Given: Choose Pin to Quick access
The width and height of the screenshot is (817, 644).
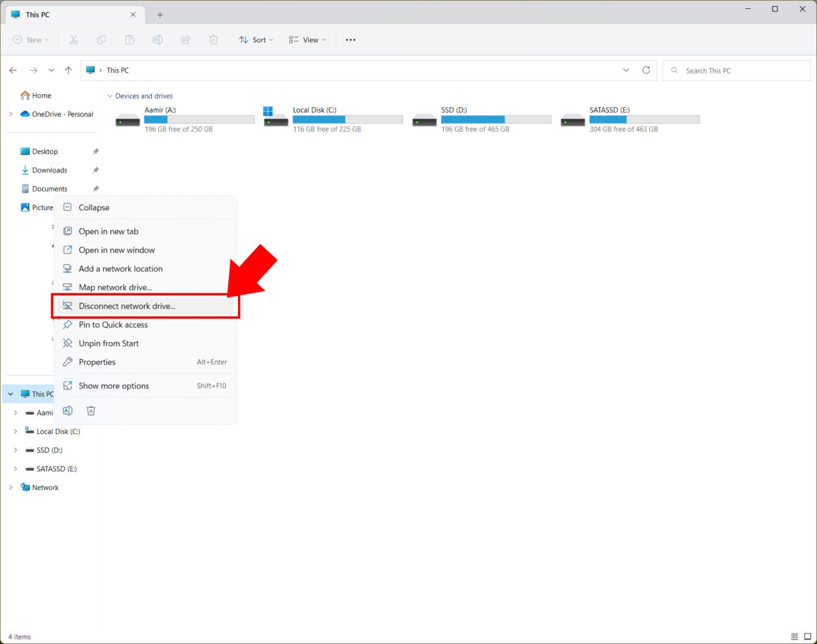Looking at the screenshot, I should [x=145, y=325].
